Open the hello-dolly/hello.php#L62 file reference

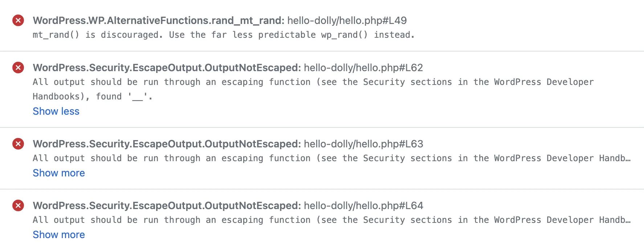click(363, 68)
